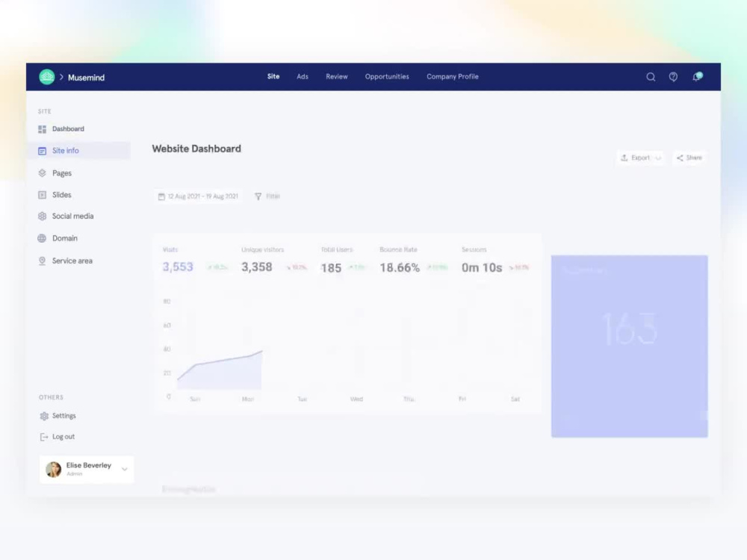Click the Musemind breadcrumb name

click(x=86, y=78)
